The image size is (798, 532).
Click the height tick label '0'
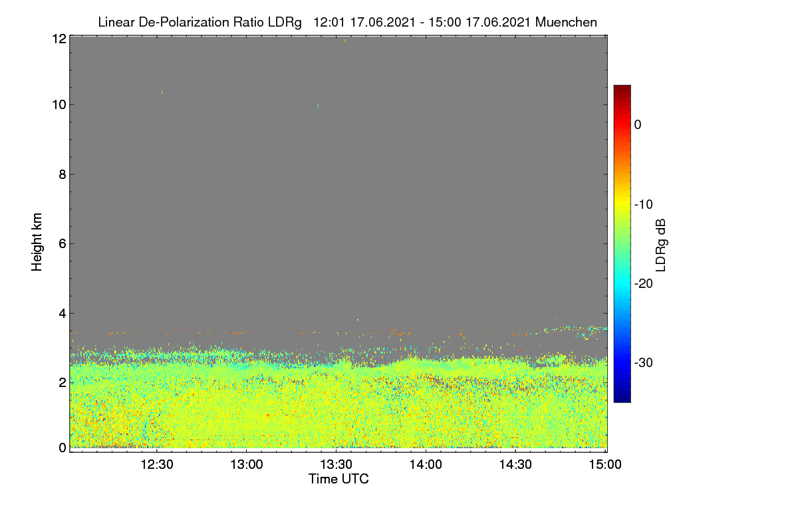click(x=62, y=448)
